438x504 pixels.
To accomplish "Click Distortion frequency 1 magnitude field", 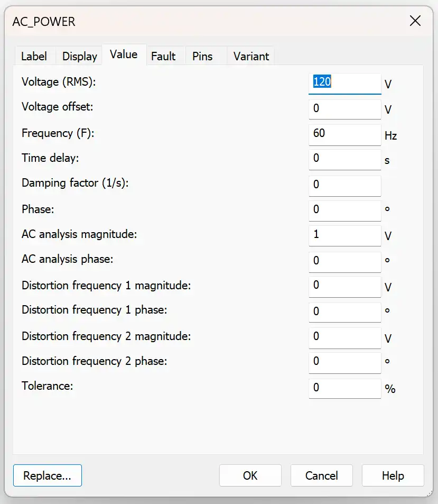I will [x=344, y=286].
